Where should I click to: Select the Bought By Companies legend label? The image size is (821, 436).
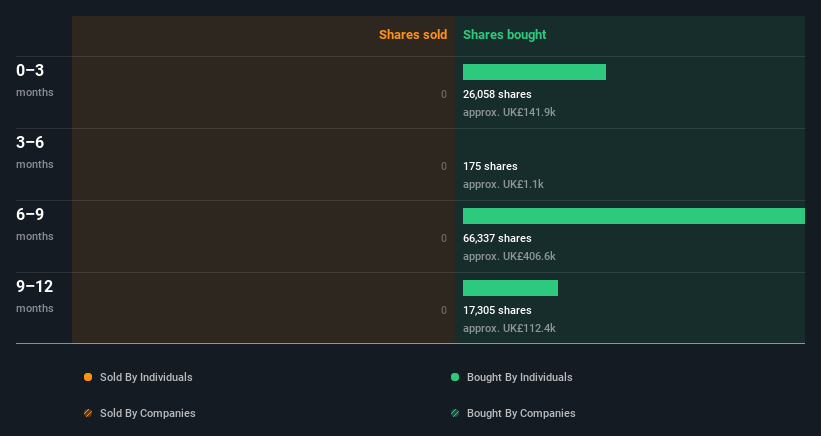click(521, 413)
